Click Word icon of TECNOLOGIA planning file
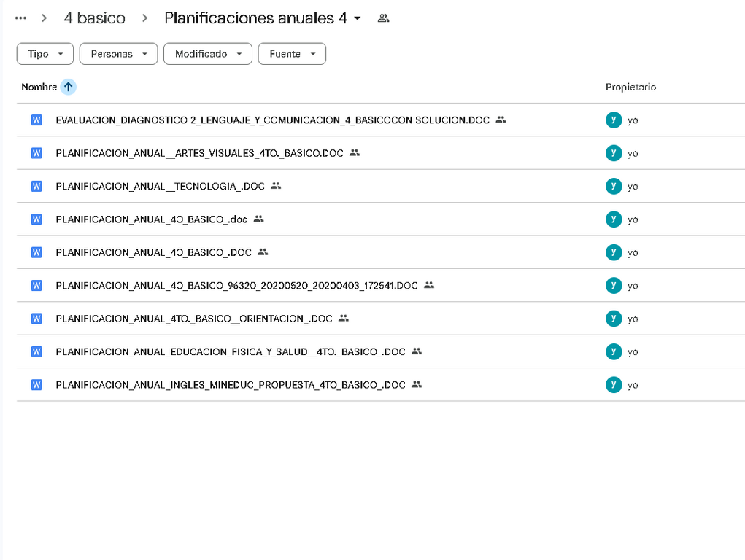 (x=36, y=186)
